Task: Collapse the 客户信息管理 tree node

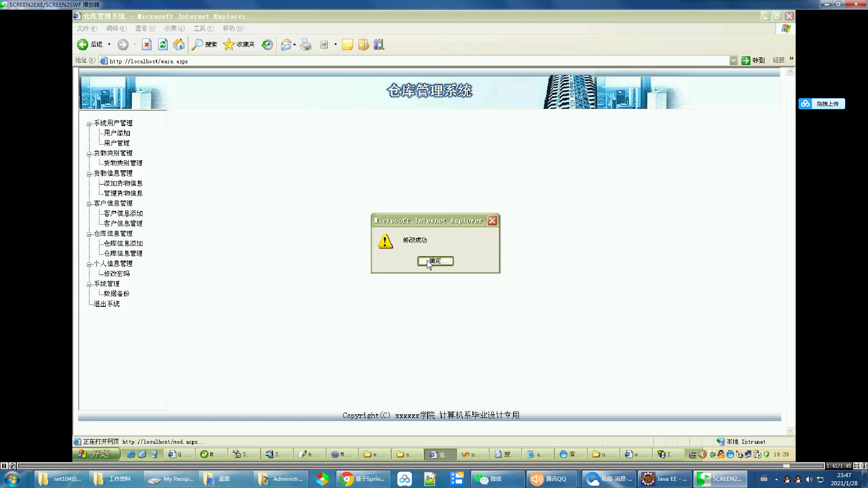Action: point(89,203)
